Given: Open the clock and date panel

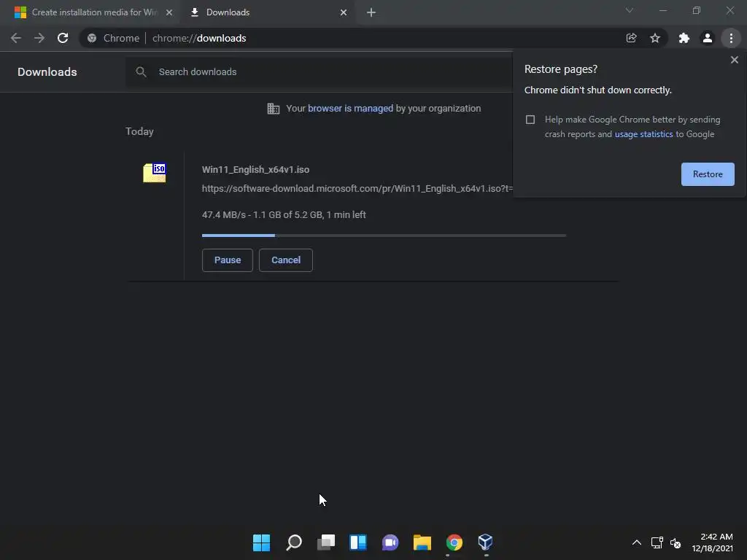Looking at the screenshot, I should pos(712,542).
